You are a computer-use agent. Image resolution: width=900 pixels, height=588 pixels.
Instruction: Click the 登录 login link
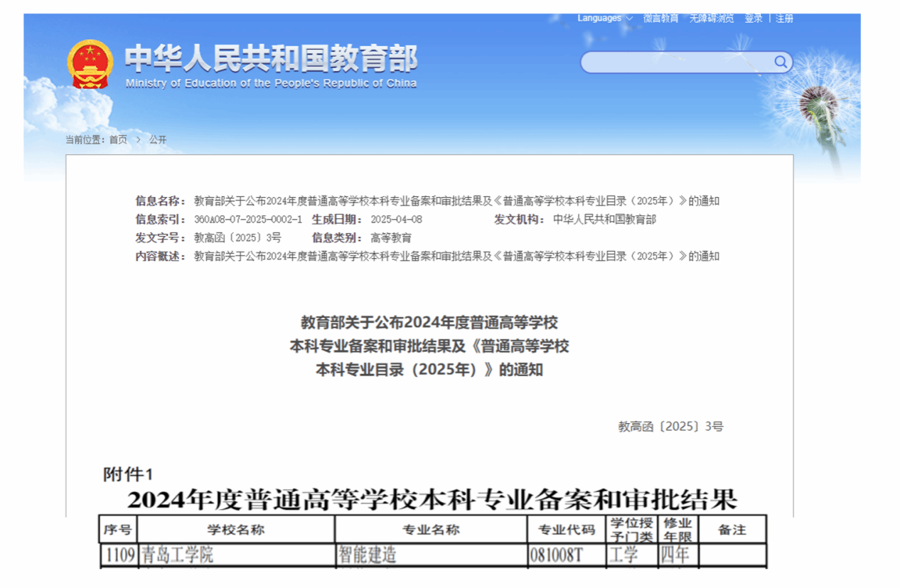(x=754, y=18)
